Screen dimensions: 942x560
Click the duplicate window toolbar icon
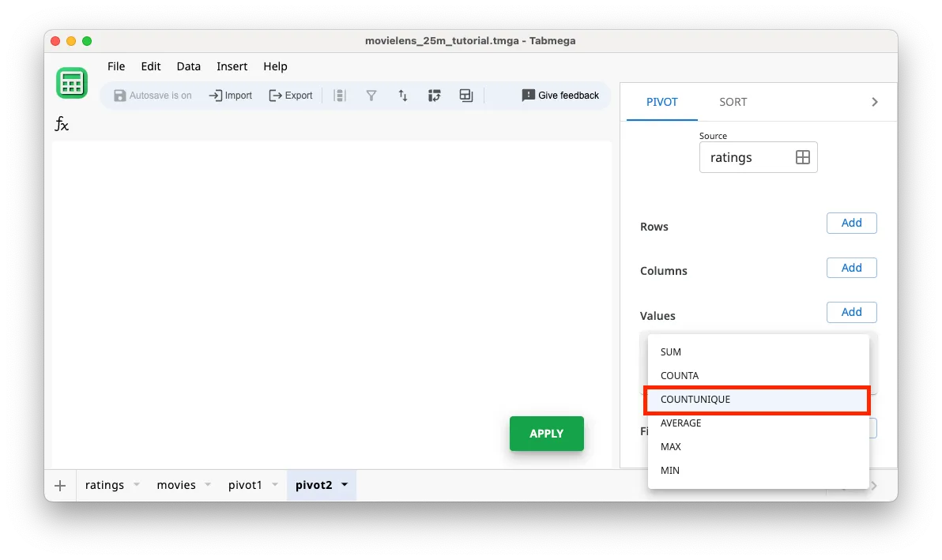point(465,95)
